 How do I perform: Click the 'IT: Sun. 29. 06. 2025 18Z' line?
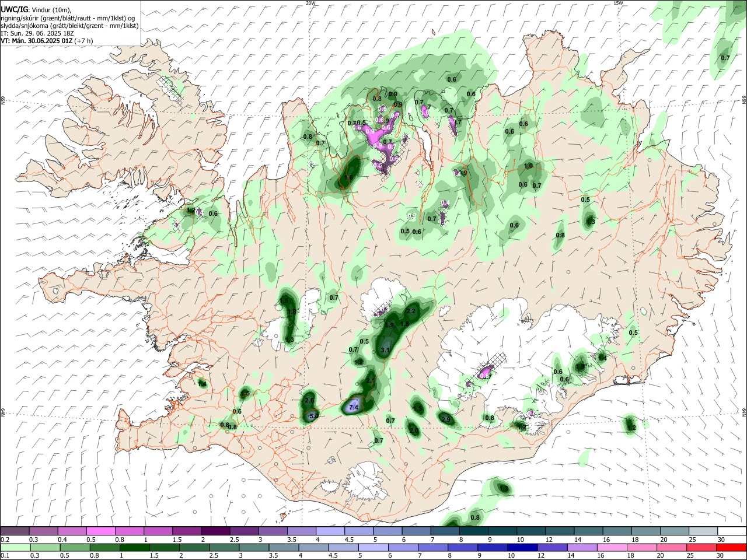pos(36,33)
